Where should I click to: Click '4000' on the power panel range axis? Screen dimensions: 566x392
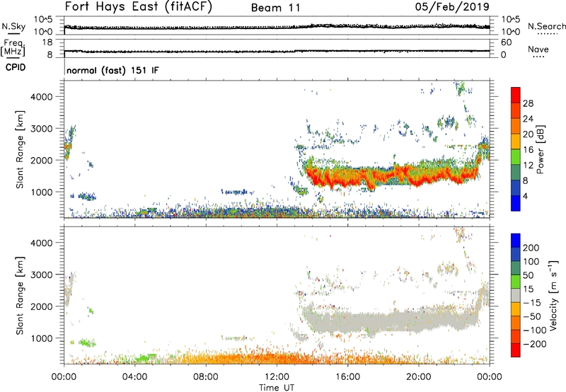point(41,96)
